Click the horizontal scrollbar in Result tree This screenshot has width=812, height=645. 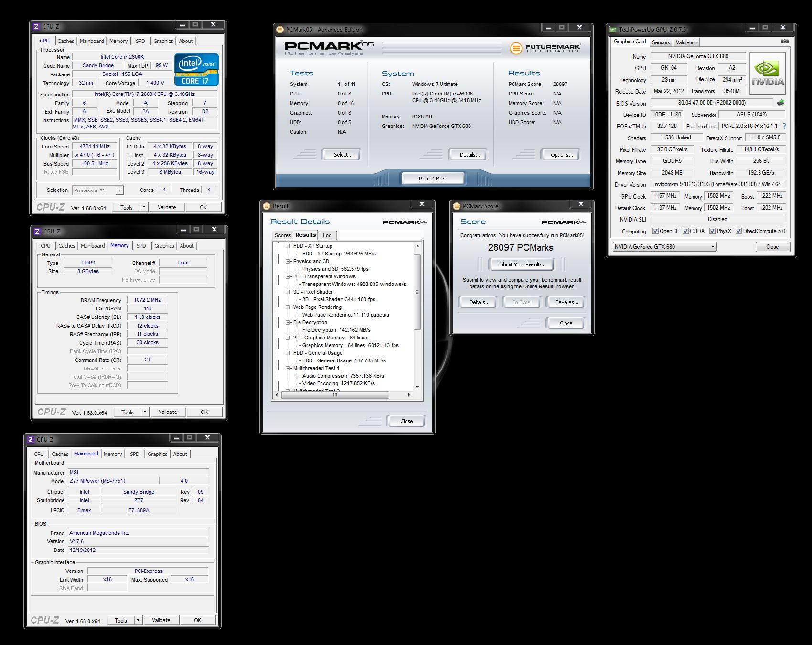pyautogui.click(x=335, y=395)
